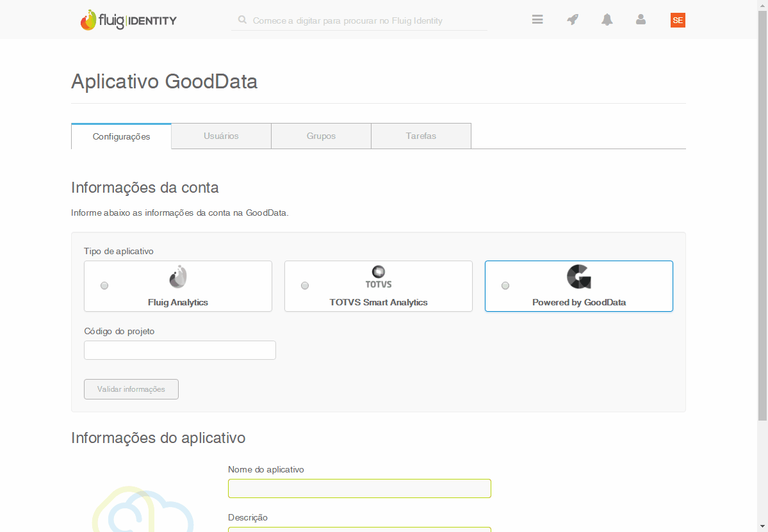Click the Nome do aplicativo field

[359, 488]
